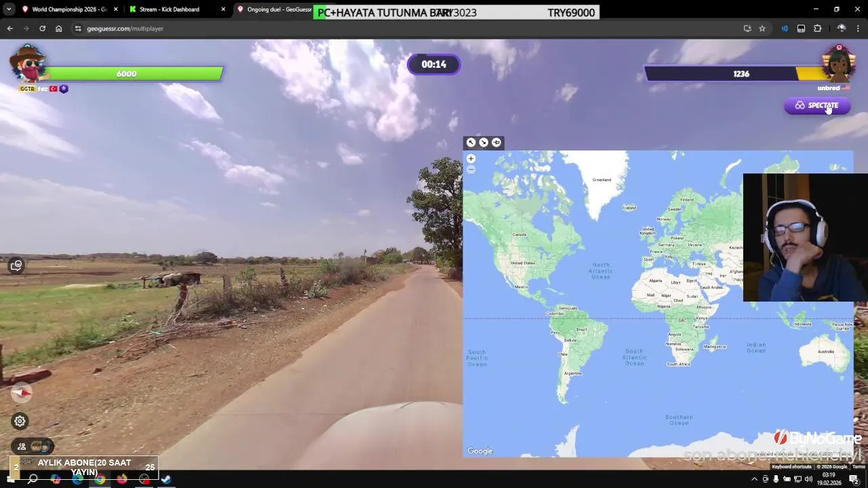Open Copilot icon in taskbar
The width and height of the screenshot is (868, 488).
[56, 479]
